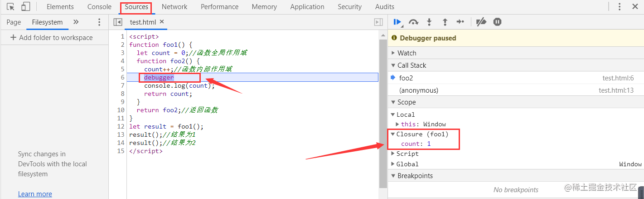Select foo2 call stack frame
The height and width of the screenshot is (199, 644).
(516, 78)
